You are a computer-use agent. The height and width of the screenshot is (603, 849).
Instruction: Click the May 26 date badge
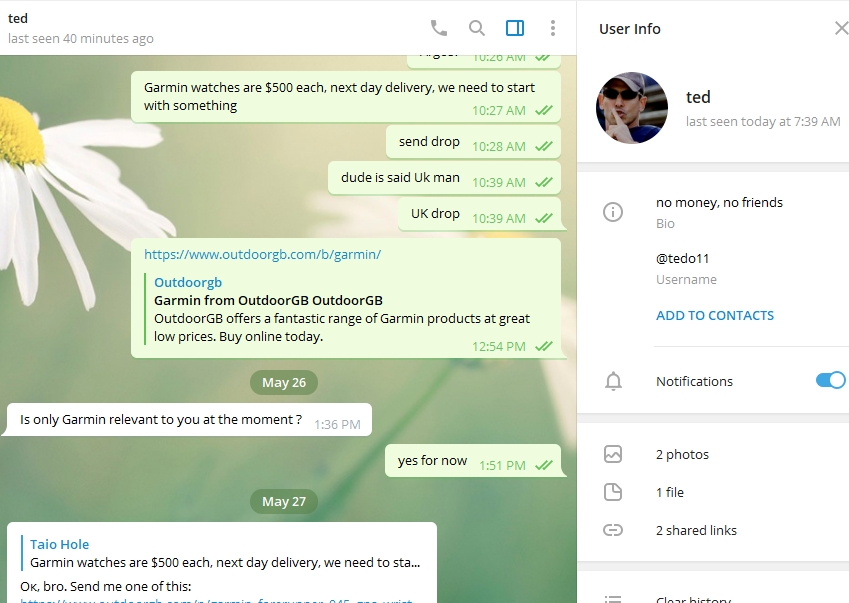pos(284,383)
